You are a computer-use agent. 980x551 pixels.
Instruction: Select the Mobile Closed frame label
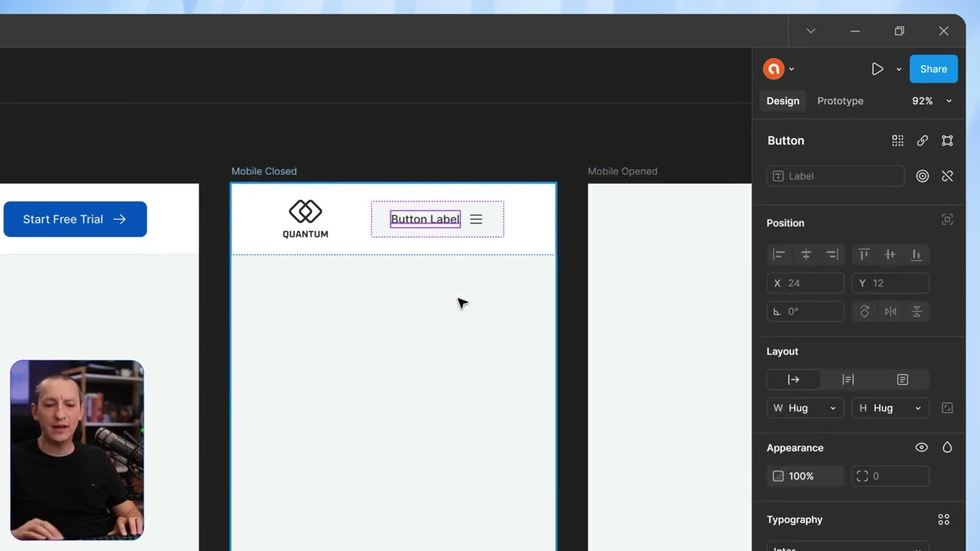coord(264,171)
